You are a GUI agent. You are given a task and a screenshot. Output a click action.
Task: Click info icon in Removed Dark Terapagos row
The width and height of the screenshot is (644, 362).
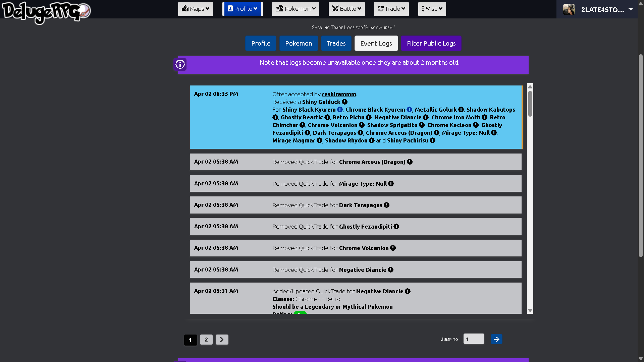[387, 205]
